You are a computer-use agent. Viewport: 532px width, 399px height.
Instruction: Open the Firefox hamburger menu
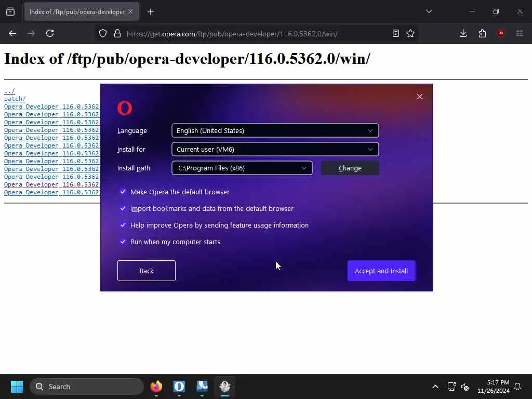pos(520,33)
